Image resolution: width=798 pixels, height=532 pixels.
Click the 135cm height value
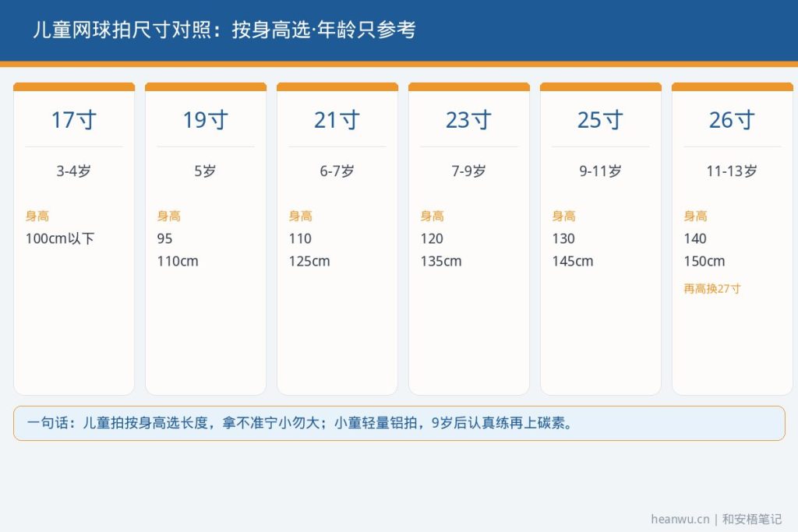(x=441, y=262)
